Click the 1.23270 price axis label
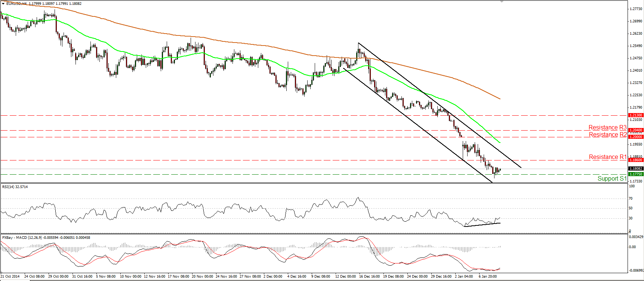This screenshot has width=644, height=281. (636, 83)
